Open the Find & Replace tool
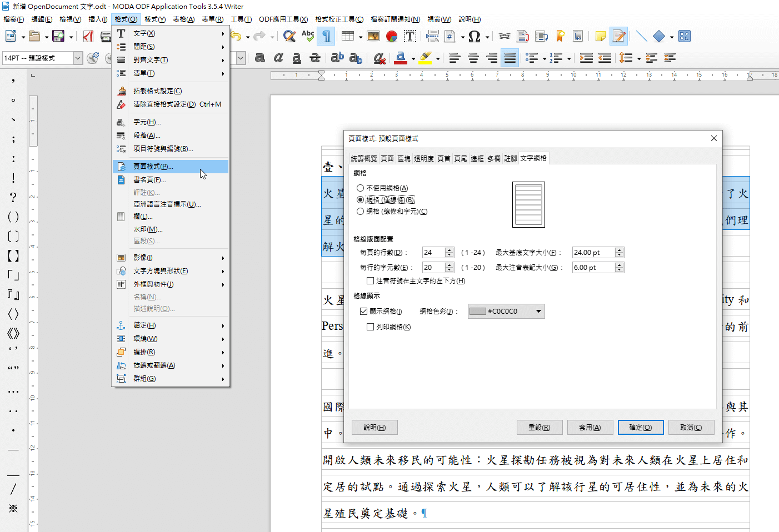Image resolution: width=779 pixels, height=532 pixels. (289, 36)
